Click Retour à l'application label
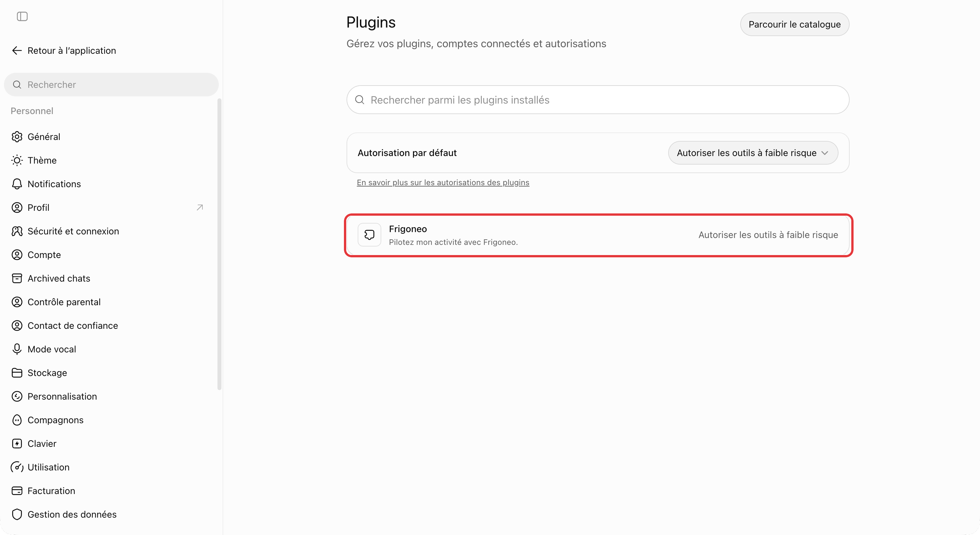The image size is (980, 535). [71, 50]
